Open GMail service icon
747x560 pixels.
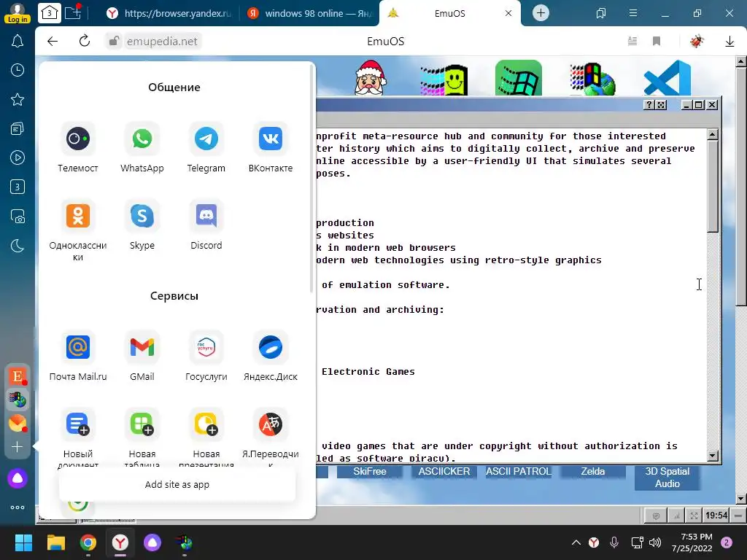142,347
